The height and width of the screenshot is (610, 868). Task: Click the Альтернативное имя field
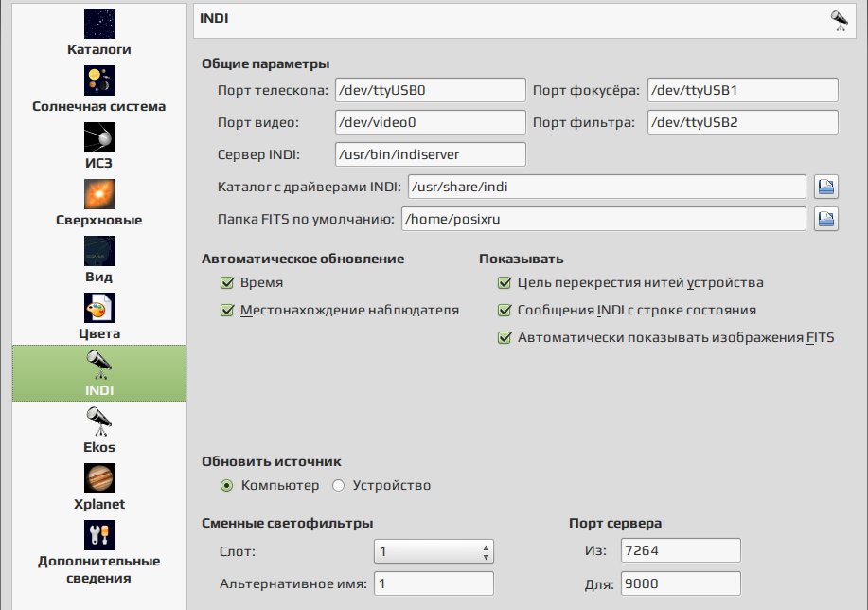[434, 583]
